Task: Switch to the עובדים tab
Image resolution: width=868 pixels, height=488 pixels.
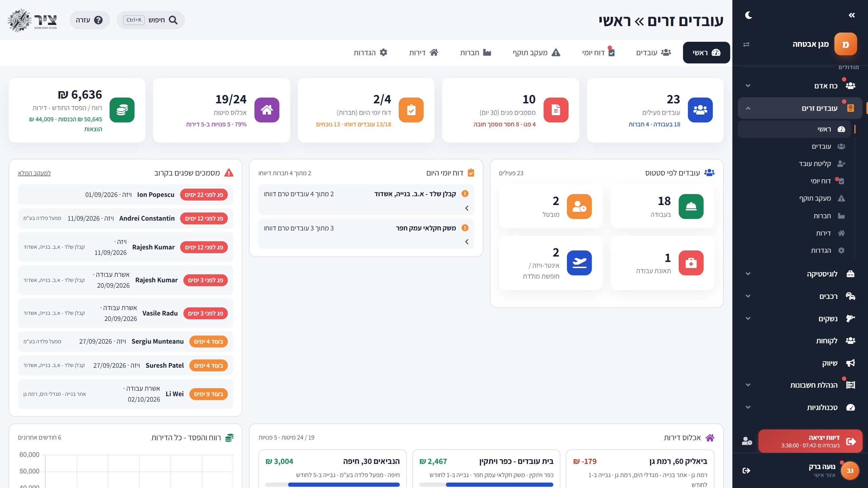Action: 653,53
